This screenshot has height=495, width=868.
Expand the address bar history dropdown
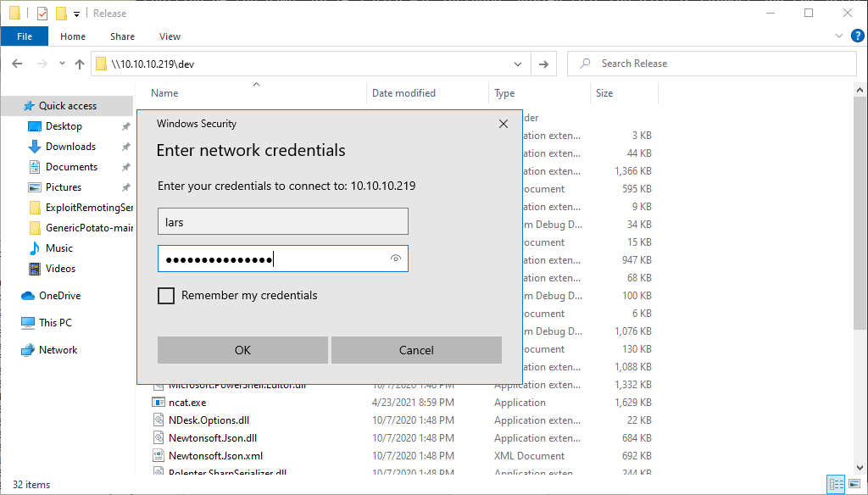pyautogui.click(x=518, y=64)
